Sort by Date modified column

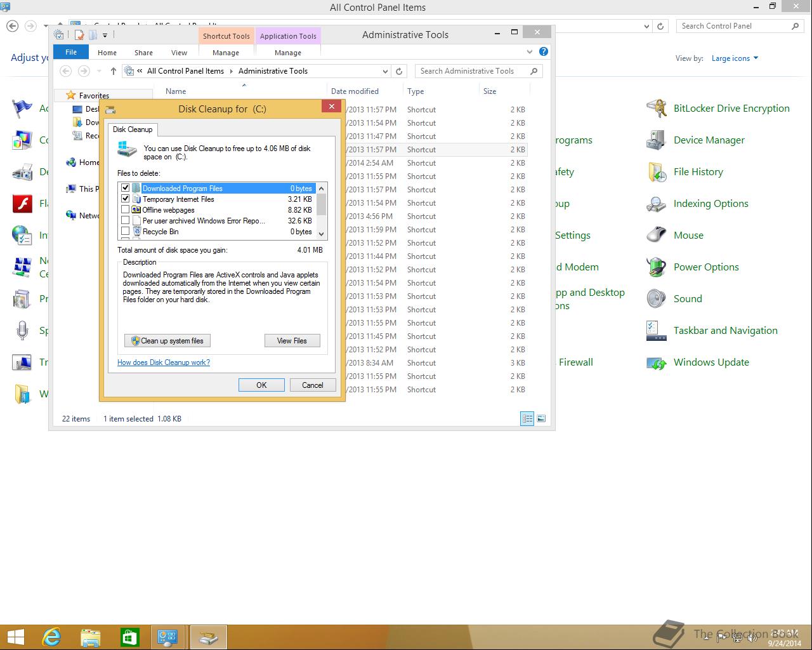coord(355,91)
